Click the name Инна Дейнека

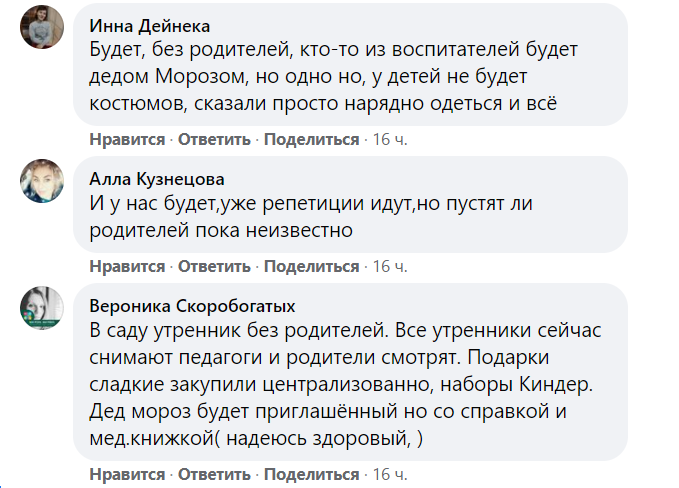[149, 26]
